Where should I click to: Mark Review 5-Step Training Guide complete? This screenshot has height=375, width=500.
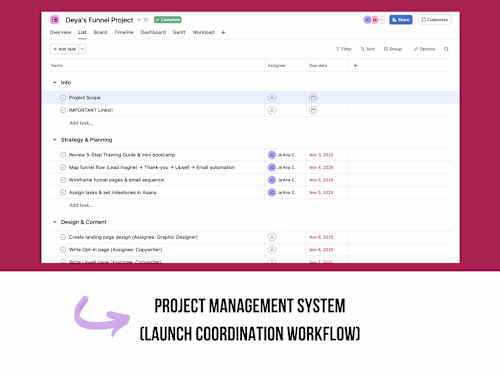click(63, 155)
